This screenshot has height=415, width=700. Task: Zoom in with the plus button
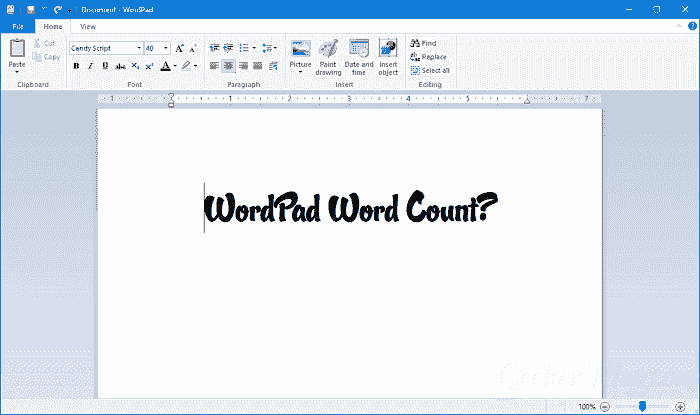[680, 407]
